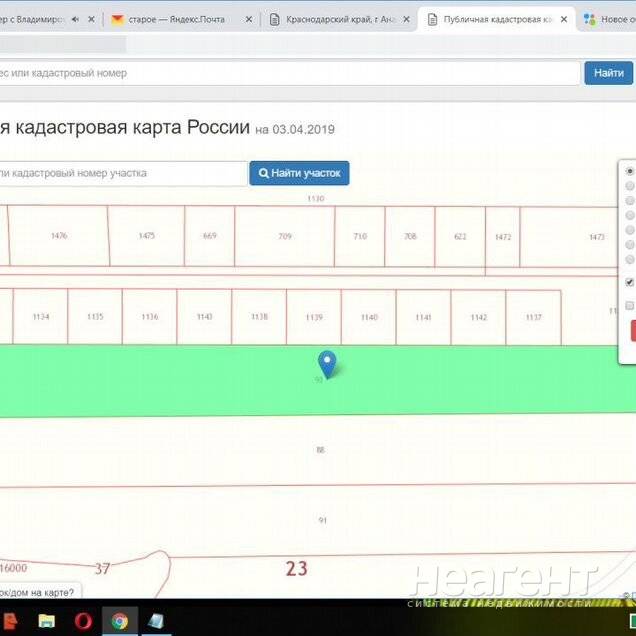Select parcel 709 on the map
The width and height of the screenshot is (636, 636).
[285, 236]
